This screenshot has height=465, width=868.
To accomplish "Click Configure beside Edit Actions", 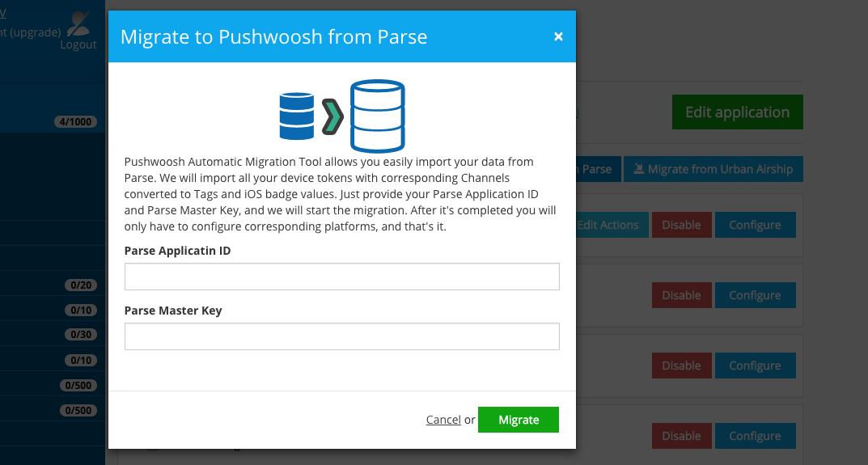I will (x=755, y=225).
